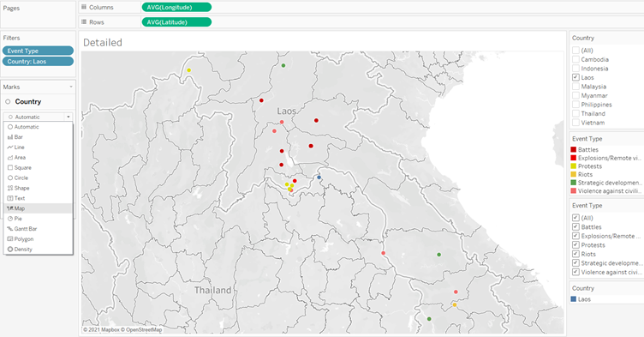This screenshot has width=644, height=337.
Task: Click the Protests yellow legend swatch
Action: 574,166
